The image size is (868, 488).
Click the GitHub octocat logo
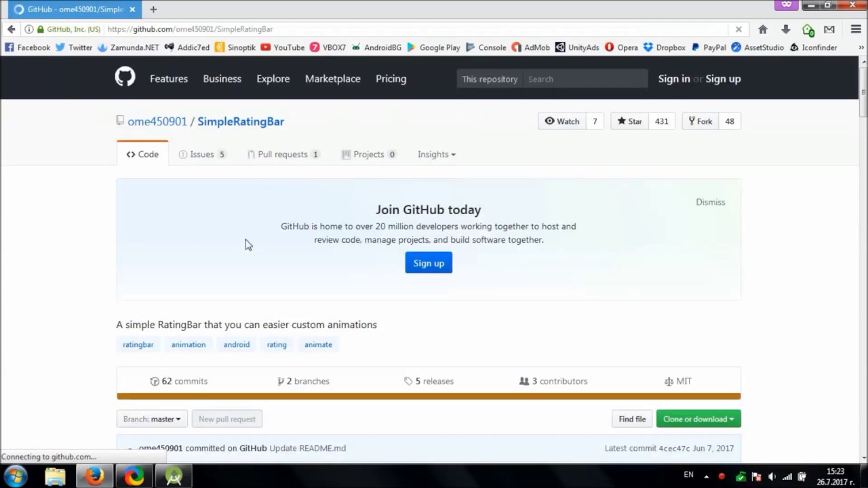[125, 78]
